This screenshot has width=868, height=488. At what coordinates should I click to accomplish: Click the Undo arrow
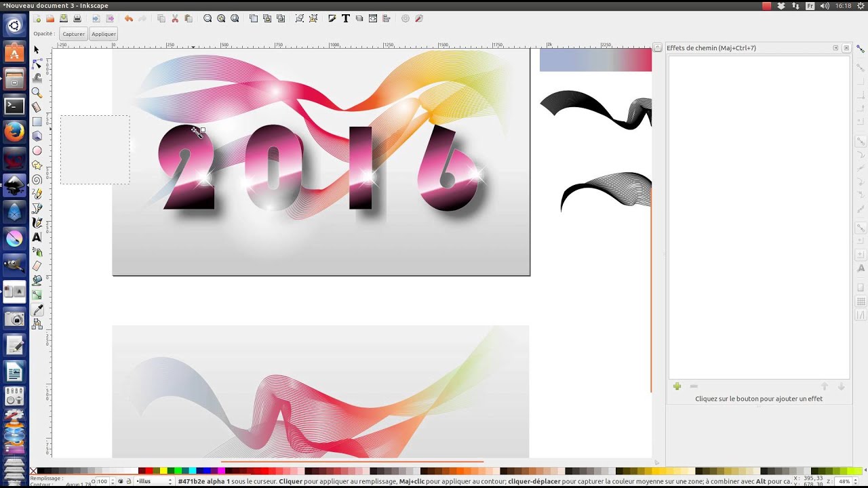(x=129, y=18)
